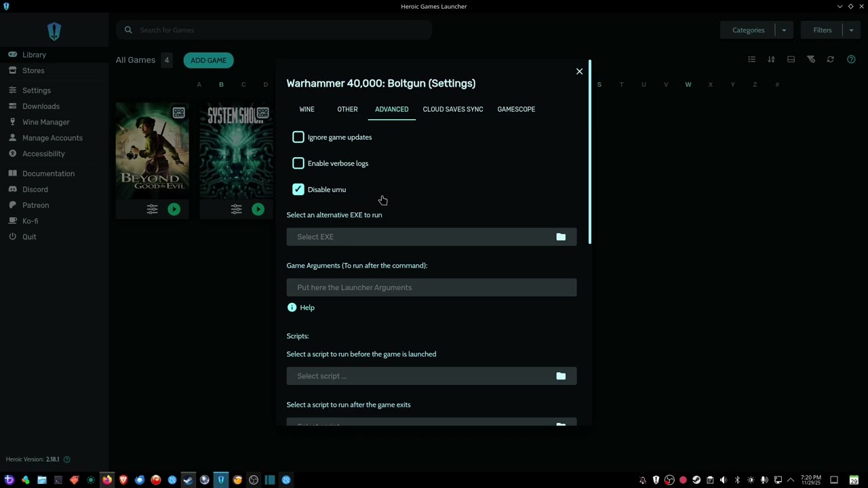The width and height of the screenshot is (868, 488).
Task: Open System Shock settings sliders
Action: (236, 209)
